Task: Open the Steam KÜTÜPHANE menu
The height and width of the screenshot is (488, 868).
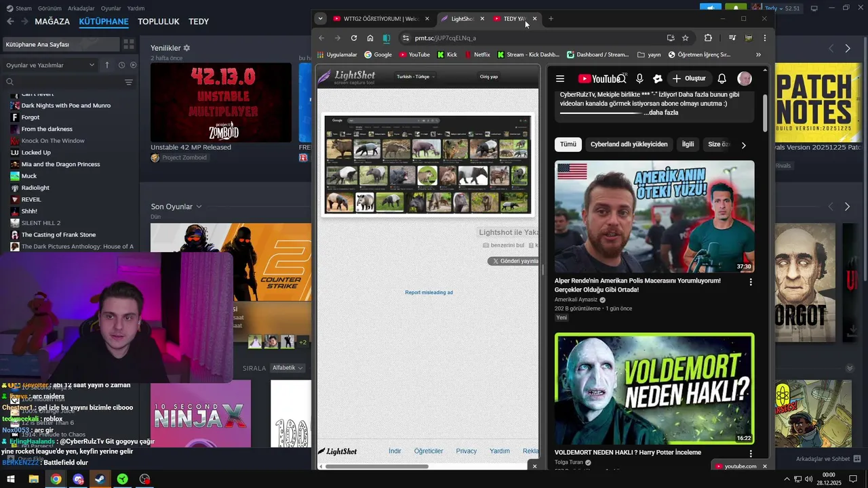Action: (104, 22)
